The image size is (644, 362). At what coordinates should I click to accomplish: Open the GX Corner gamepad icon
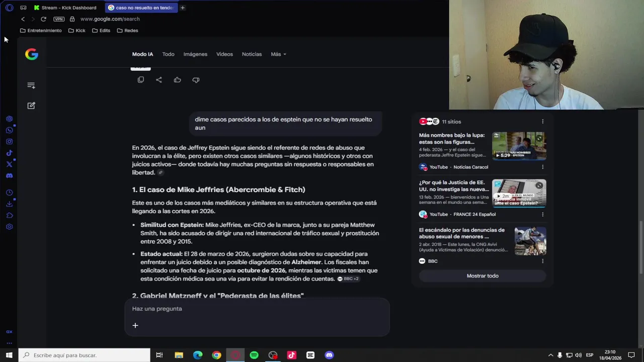point(23,8)
